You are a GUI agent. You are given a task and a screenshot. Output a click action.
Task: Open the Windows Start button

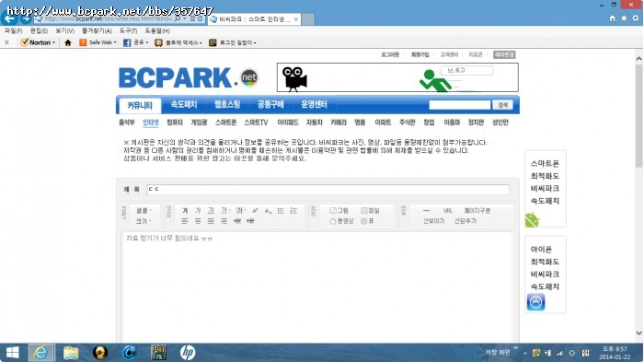pyautogui.click(x=12, y=353)
